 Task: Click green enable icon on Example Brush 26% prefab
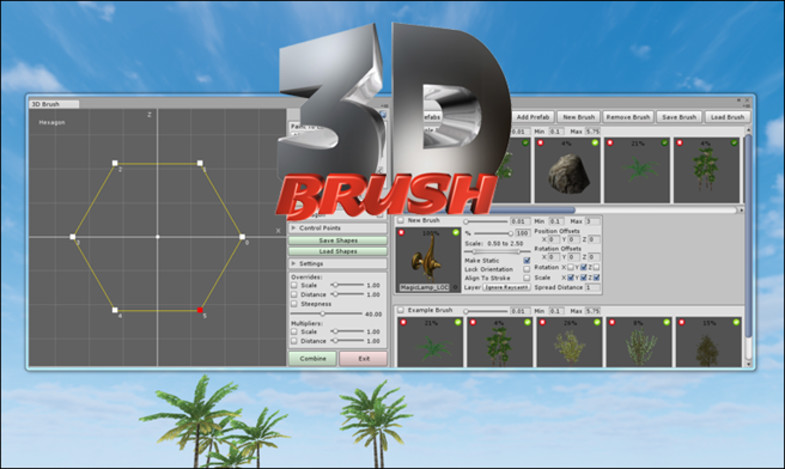point(597,322)
